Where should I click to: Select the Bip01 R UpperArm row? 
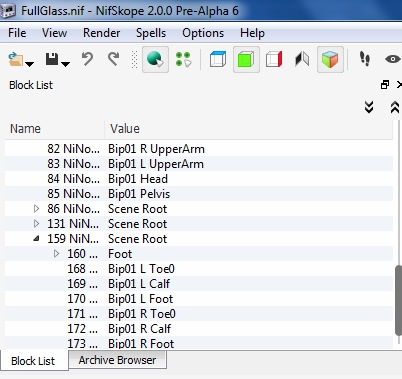[199, 149]
